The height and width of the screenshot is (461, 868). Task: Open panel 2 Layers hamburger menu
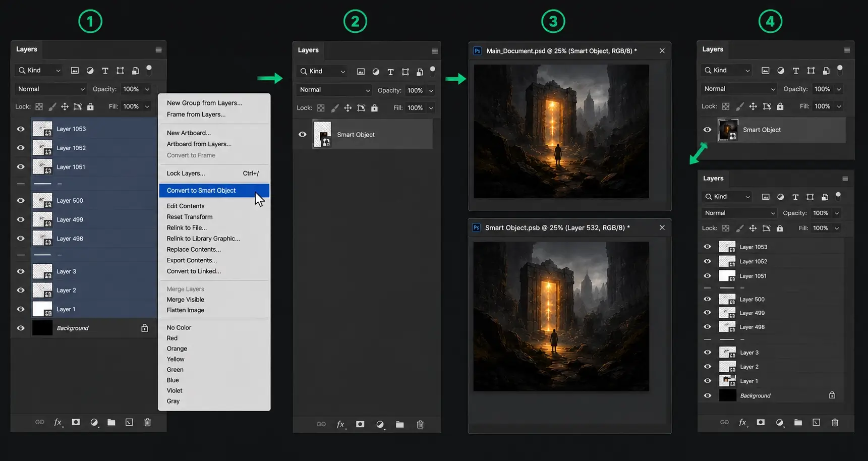(435, 51)
